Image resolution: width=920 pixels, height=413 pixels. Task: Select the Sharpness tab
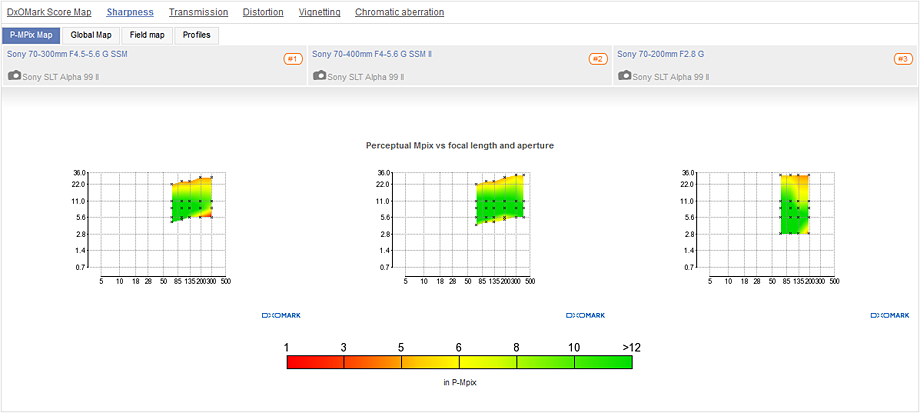130,12
